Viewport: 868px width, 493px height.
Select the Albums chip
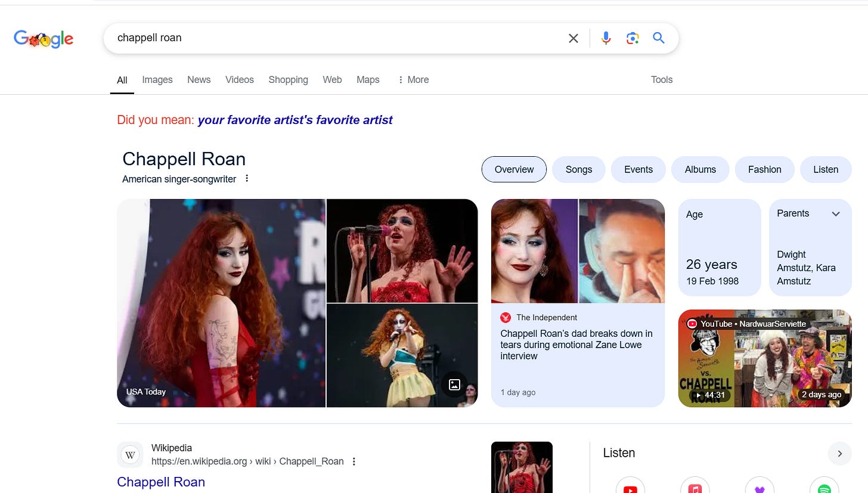point(700,169)
